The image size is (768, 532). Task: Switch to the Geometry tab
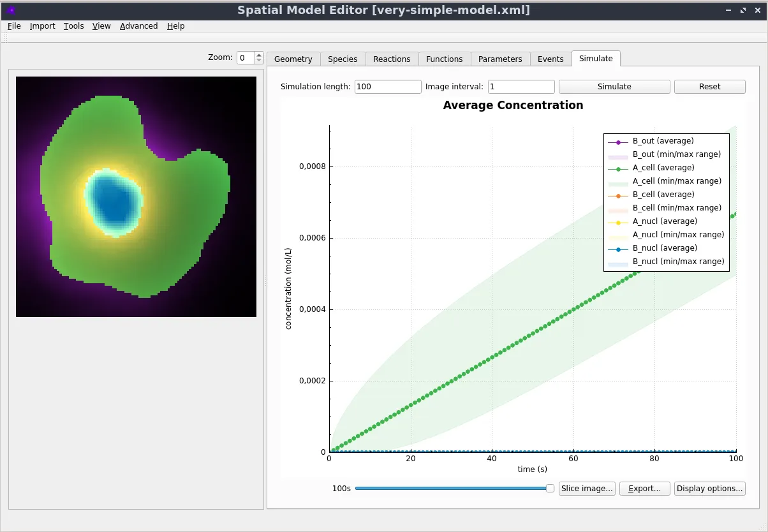[x=293, y=59]
